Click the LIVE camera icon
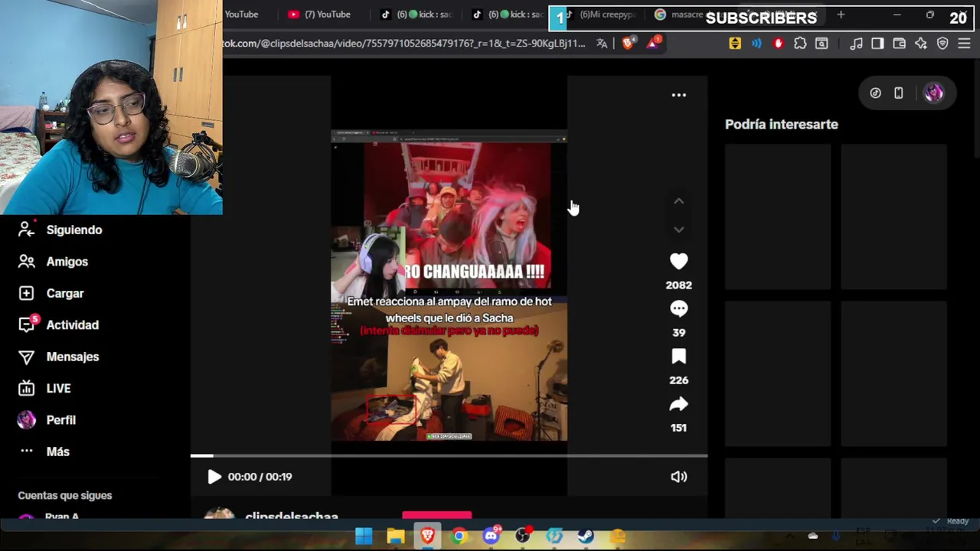980x551 pixels. pyautogui.click(x=27, y=389)
